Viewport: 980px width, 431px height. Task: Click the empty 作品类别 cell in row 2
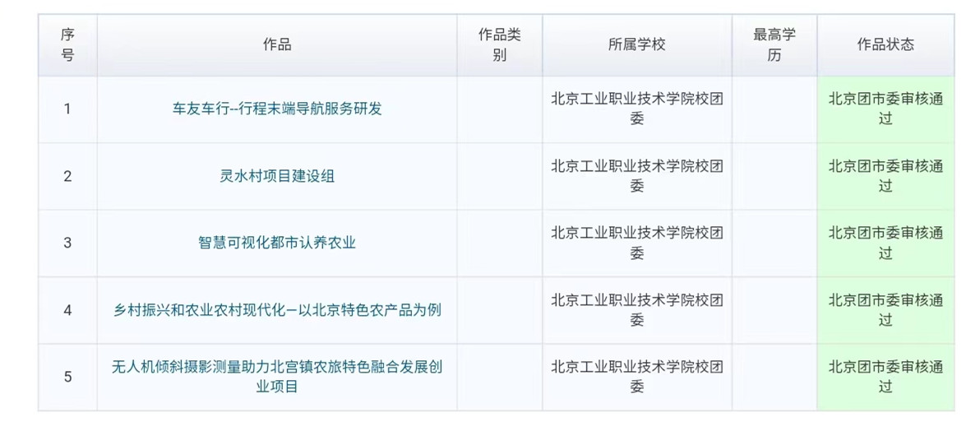click(x=499, y=176)
